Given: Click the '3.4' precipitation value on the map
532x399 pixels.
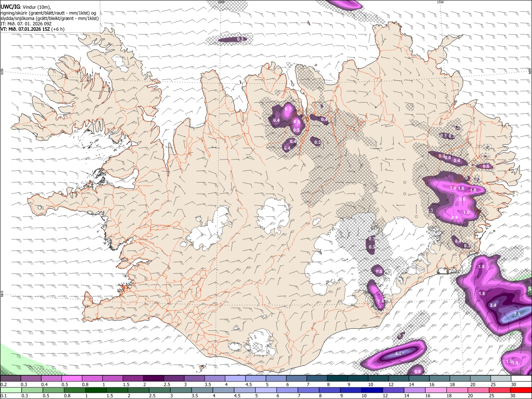Looking at the screenshot, I should click(493, 305).
